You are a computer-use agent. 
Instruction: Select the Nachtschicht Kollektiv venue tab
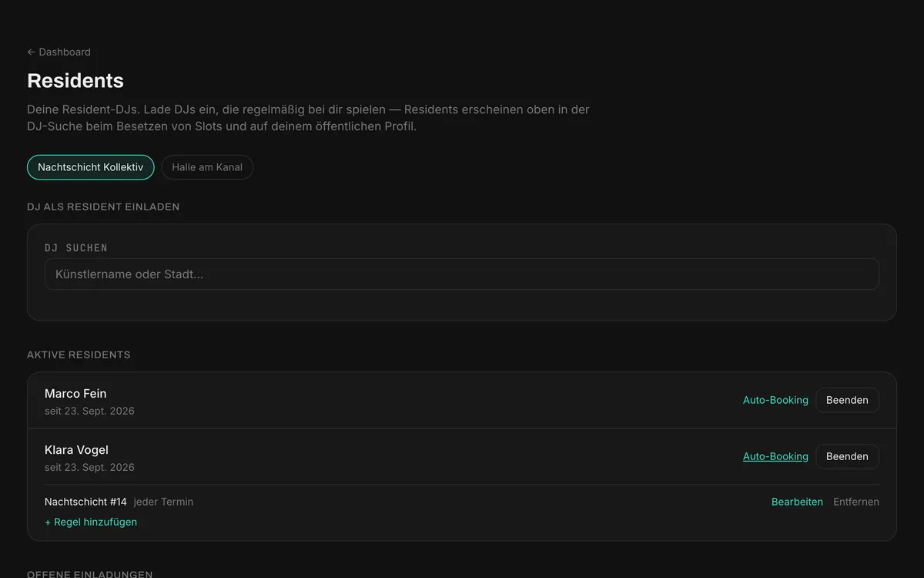(91, 167)
